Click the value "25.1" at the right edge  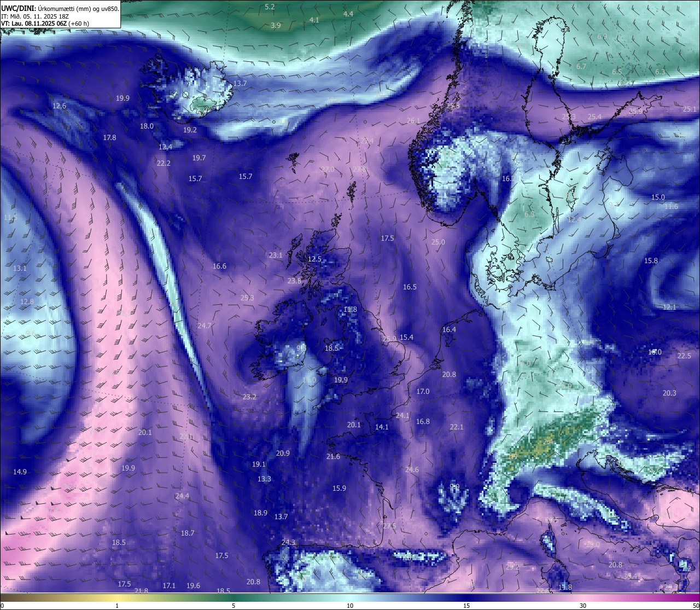pyautogui.click(x=690, y=109)
